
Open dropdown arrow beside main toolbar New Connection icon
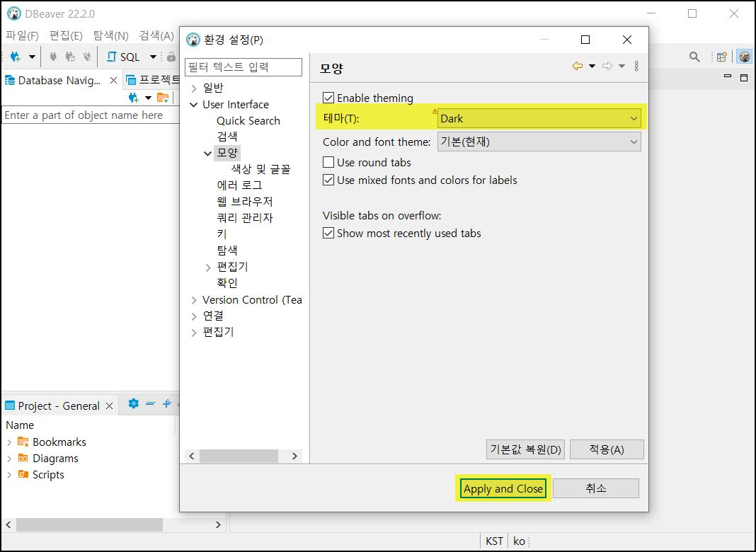pos(32,57)
